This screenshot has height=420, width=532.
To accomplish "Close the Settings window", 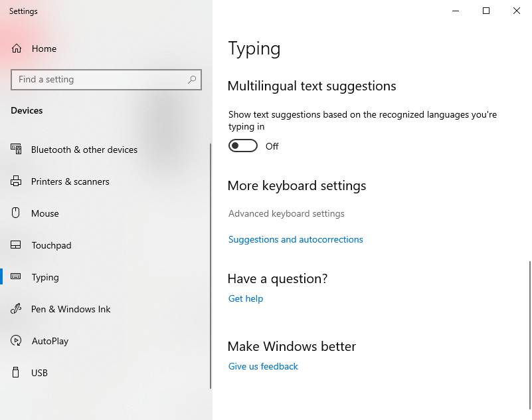I will coord(517,11).
